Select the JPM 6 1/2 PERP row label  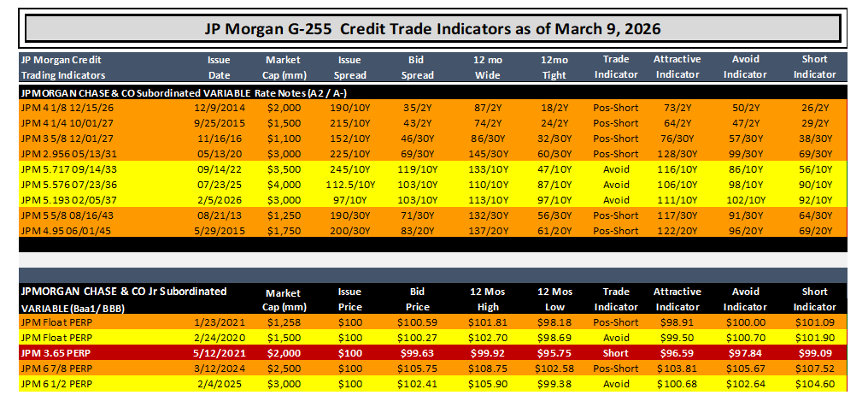coord(56,384)
